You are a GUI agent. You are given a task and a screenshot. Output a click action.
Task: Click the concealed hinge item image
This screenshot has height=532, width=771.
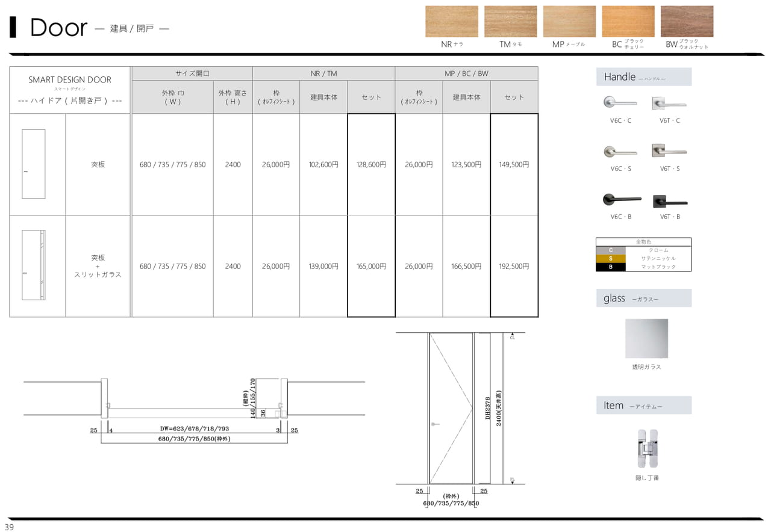(648, 448)
